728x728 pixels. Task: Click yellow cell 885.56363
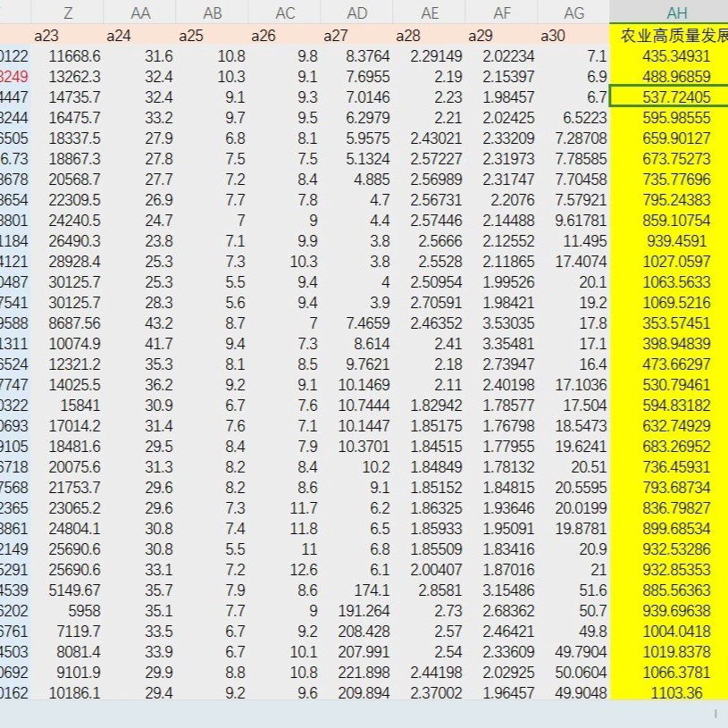pos(669,590)
